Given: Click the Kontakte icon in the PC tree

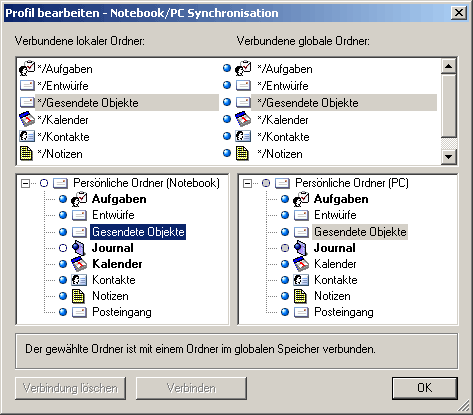Looking at the screenshot, I should click(301, 280).
